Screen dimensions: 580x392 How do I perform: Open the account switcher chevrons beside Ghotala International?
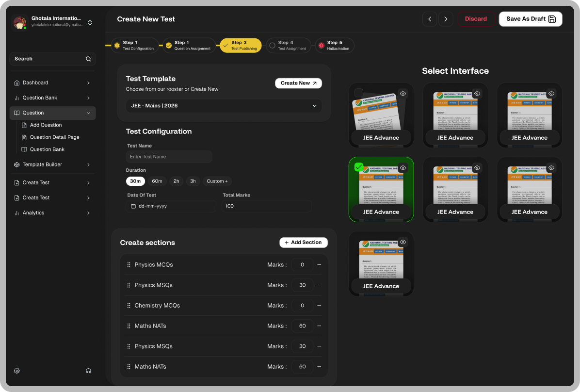(90, 23)
